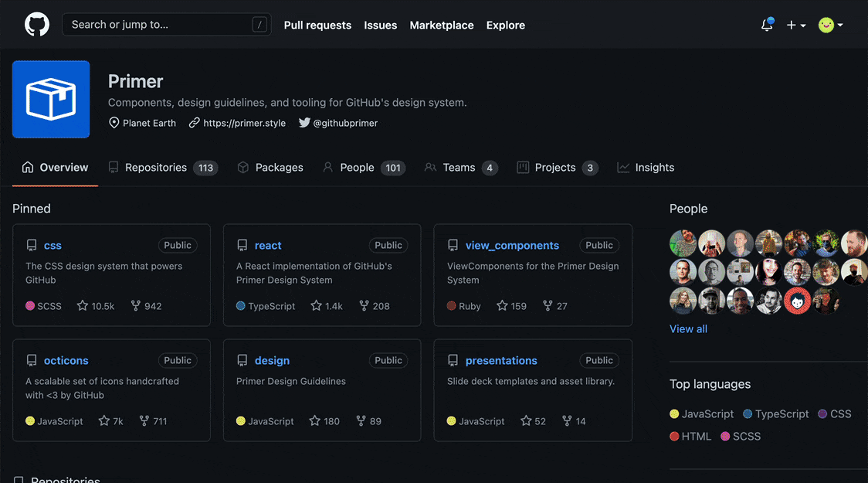Viewport: 868px width, 483px height.
Task: Click the SCSS top language link
Action: [741, 437]
